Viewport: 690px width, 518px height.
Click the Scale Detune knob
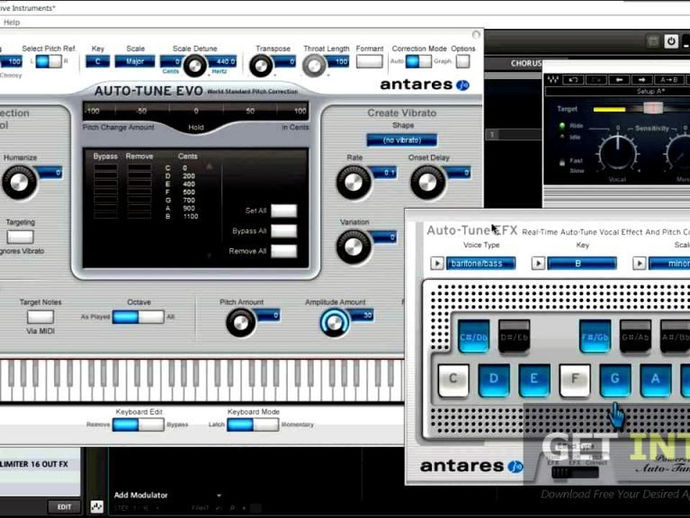click(194, 66)
